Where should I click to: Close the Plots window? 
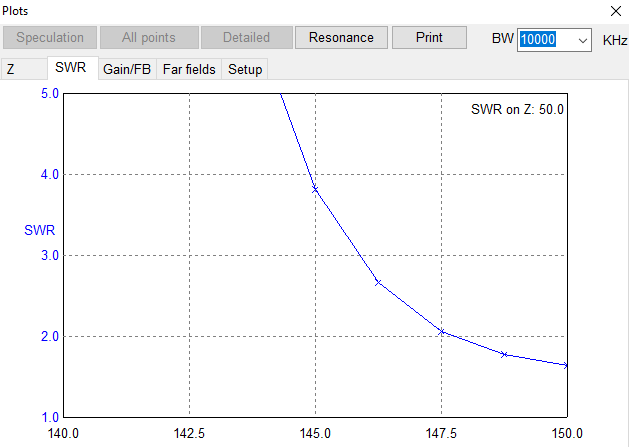[614, 11]
